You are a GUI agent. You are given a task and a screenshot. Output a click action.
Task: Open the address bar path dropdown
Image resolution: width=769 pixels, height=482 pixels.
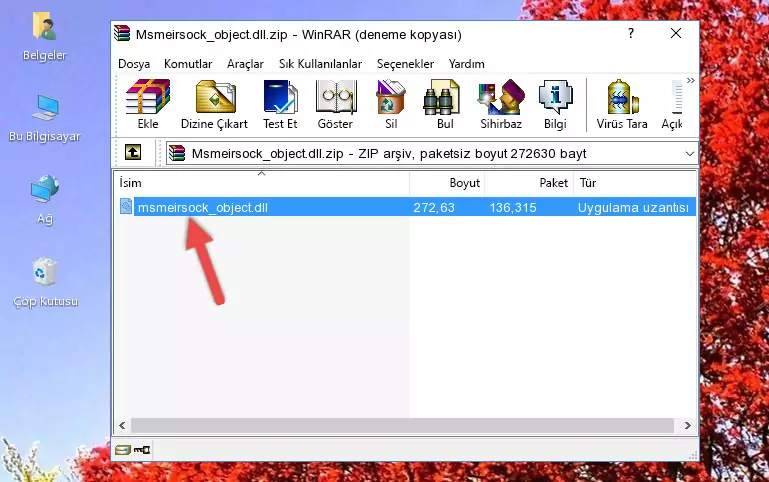[690, 154]
